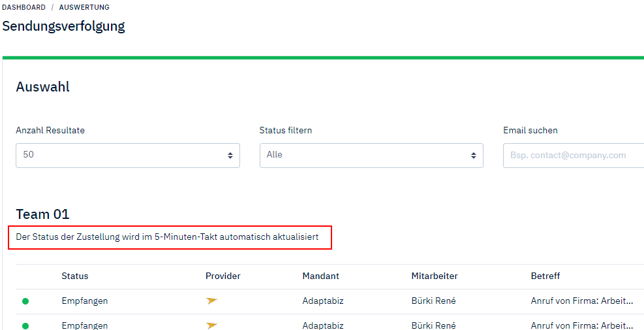Select the AUSWERTUNG breadcrumb item
The height and width of the screenshot is (330, 644).
tap(84, 7)
